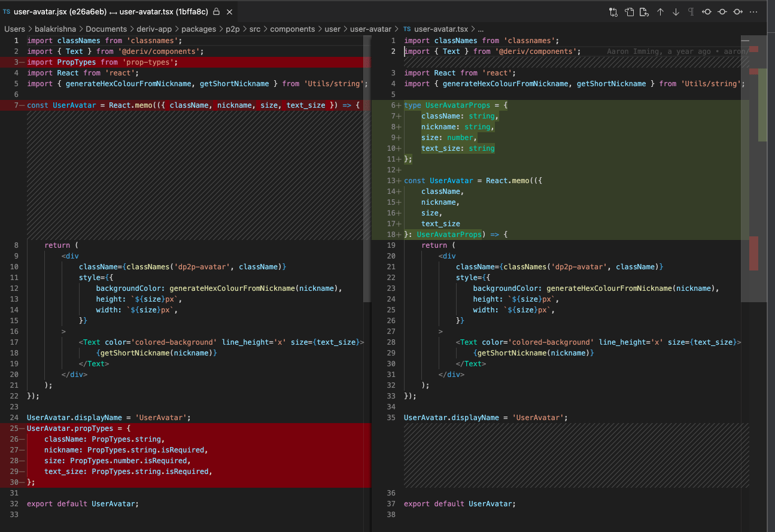Toggle whitespace trimming pilcrow icon

pyautogui.click(x=691, y=12)
